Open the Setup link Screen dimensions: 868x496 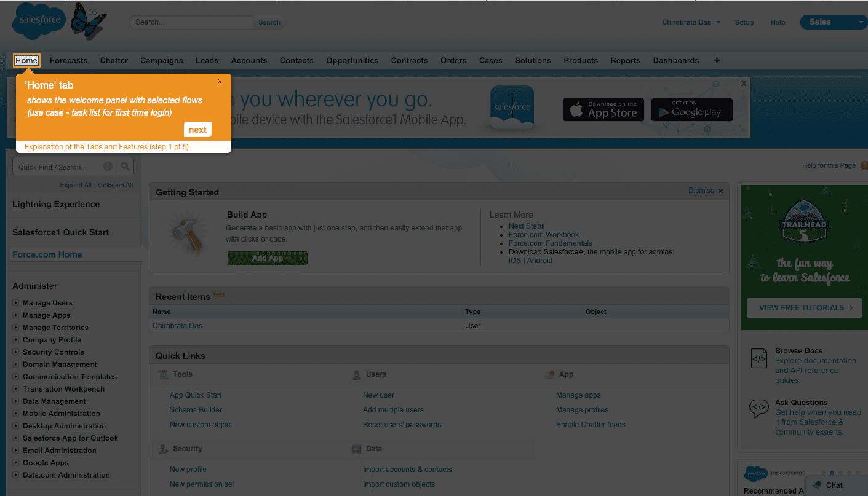point(744,22)
